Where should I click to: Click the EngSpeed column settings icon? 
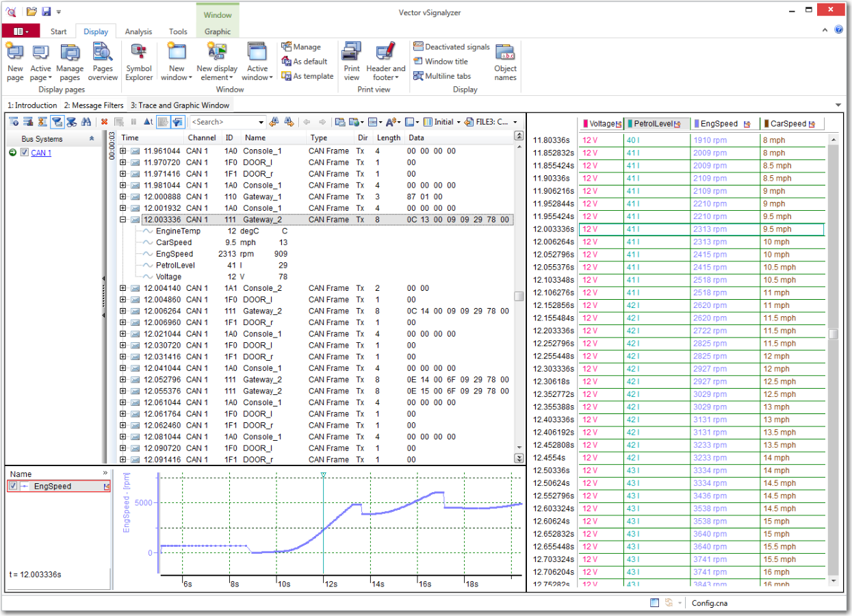pyautogui.click(x=747, y=124)
